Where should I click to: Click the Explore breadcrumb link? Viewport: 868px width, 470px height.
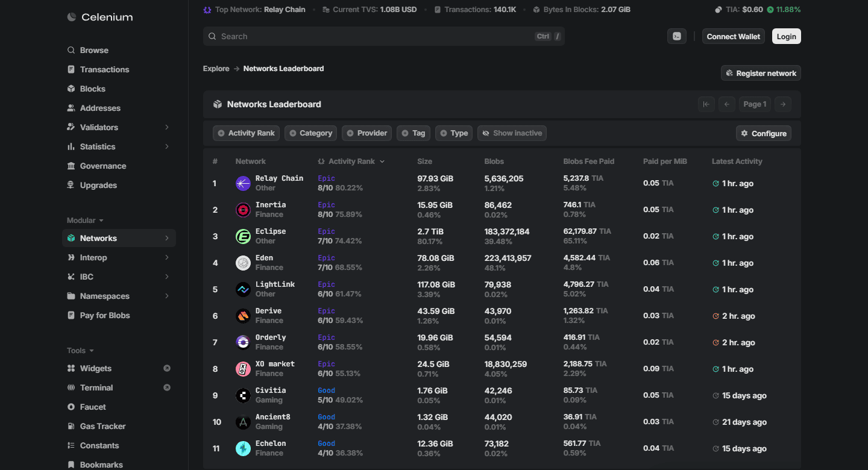point(216,69)
